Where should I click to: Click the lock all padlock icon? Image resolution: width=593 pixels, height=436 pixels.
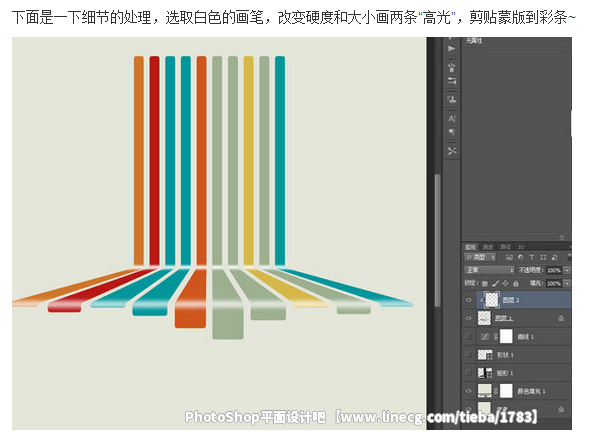515,283
